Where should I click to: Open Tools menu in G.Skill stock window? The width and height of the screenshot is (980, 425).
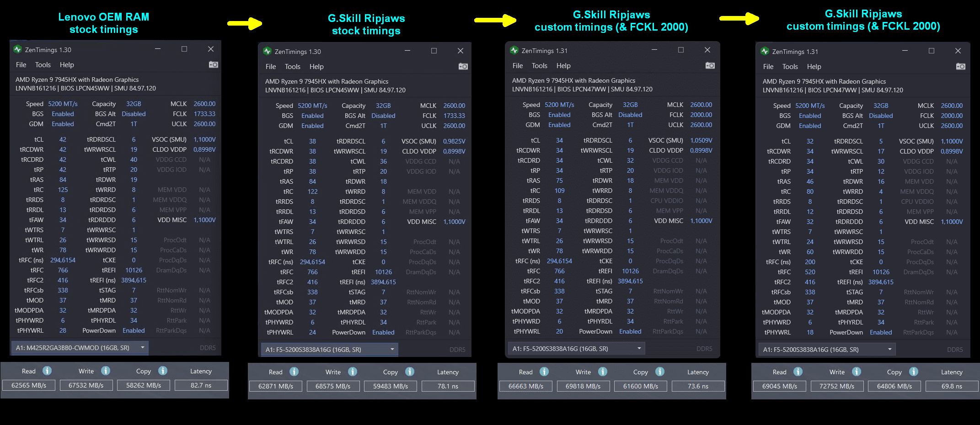click(x=293, y=67)
